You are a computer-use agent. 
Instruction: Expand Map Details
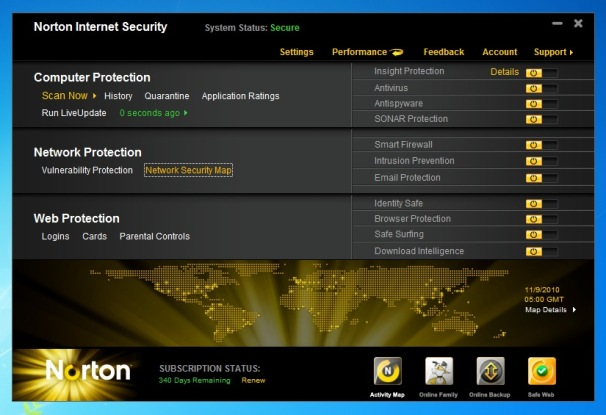point(550,310)
